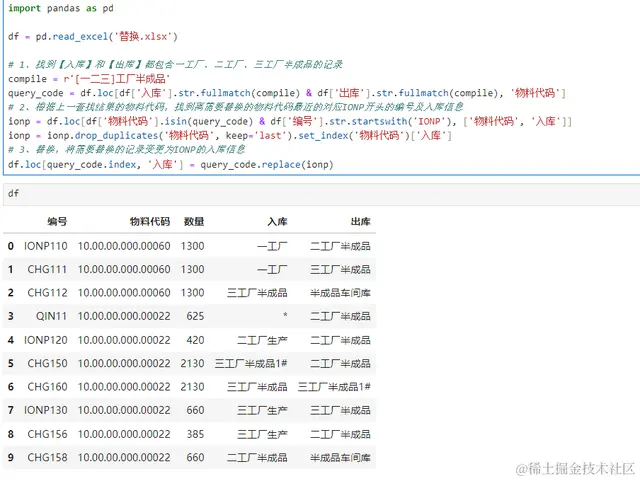This screenshot has height=481, width=640.
Task: Select cell IONP130 in row 7
Action: click(46, 410)
